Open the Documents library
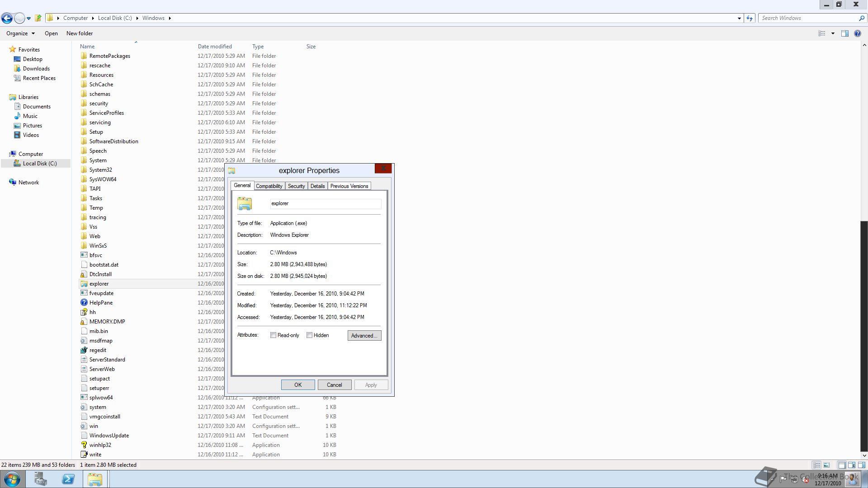Image resolution: width=868 pixels, height=488 pixels. (37, 107)
